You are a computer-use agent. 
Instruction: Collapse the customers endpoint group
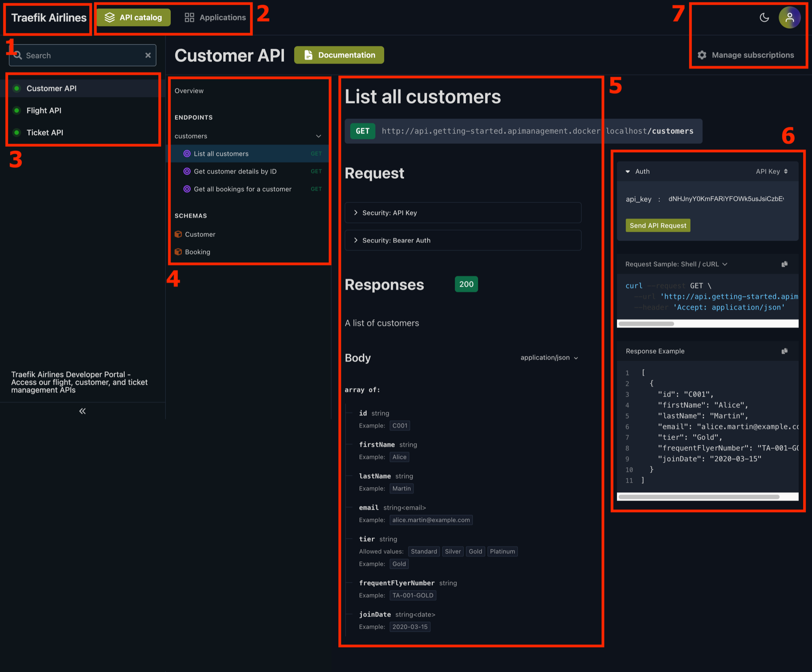coord(318,136)
